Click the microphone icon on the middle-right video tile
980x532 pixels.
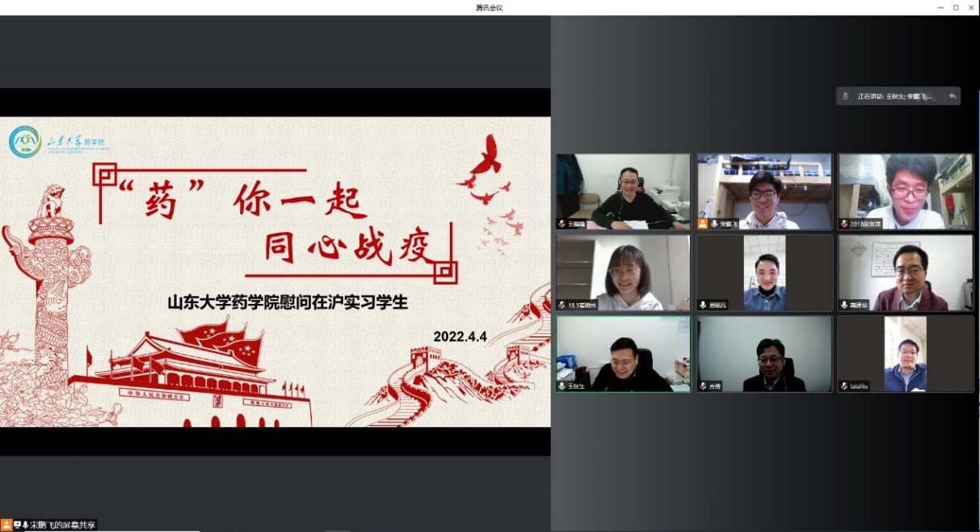pos(844,305)
